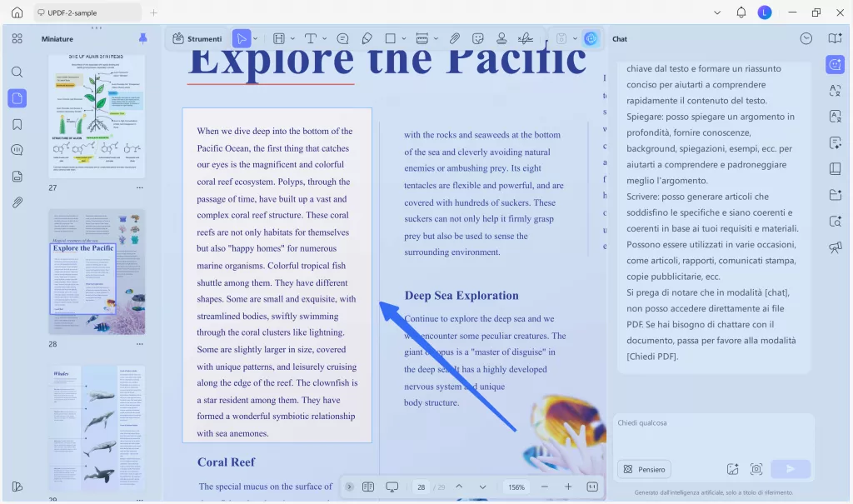This screenshot has height=504, width=853.
Task: Toggle two-page reading view
Action: [x=368, y=487]
